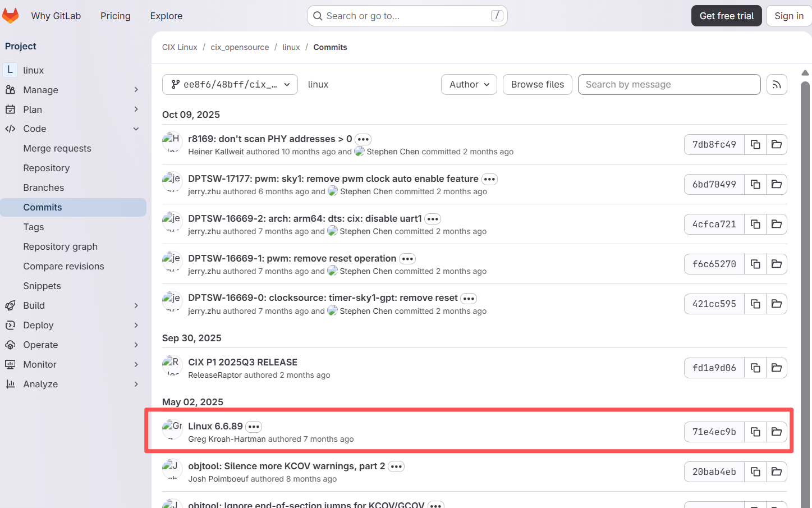Copy commit SHA 7db8fc49
Screen dimensions: 812x508
pyautogui.click(x=755, y=145)
